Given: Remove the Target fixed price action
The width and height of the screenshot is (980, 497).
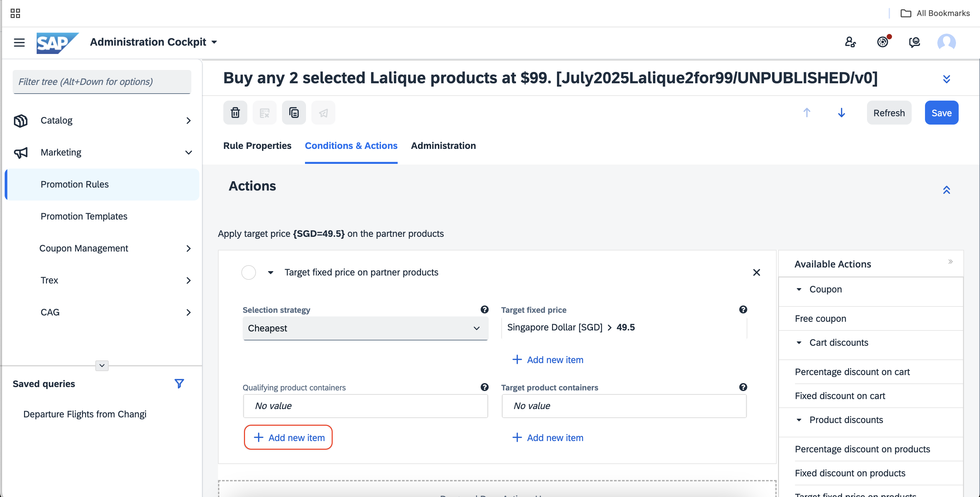Looking at the screenshot, I should coord(756,272).
